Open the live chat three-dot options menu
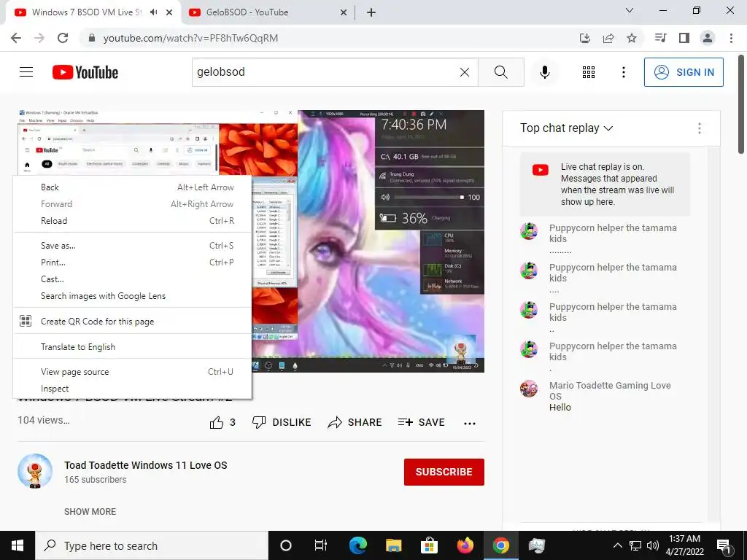 700,128
